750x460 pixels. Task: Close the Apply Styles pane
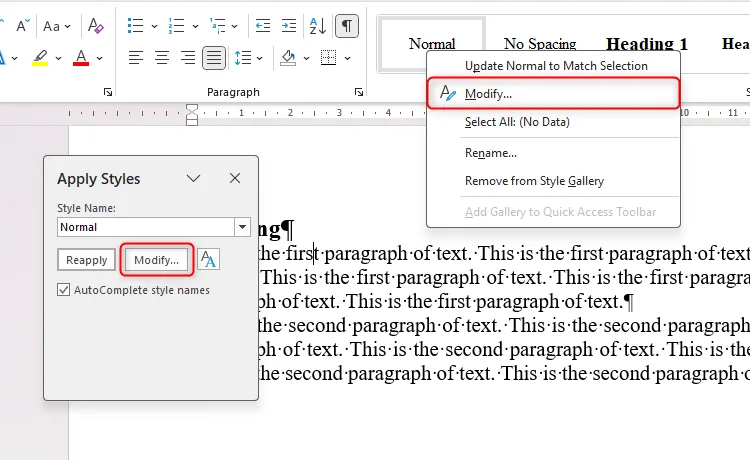click(x=235, y=178)
